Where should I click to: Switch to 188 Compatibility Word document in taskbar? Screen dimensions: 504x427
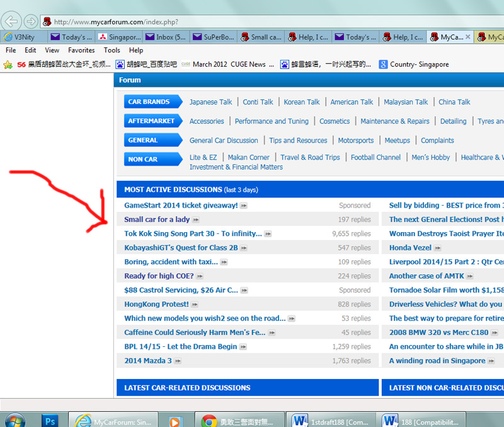pos(421,420)
